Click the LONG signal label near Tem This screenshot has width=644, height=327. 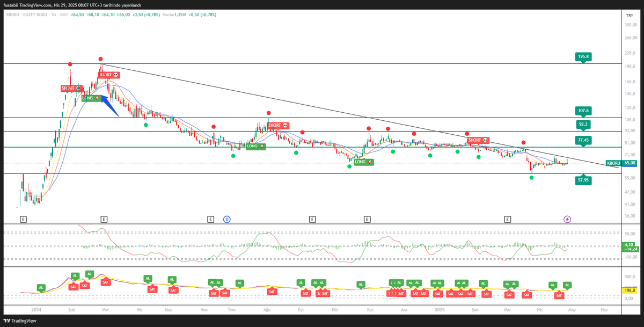255,146
